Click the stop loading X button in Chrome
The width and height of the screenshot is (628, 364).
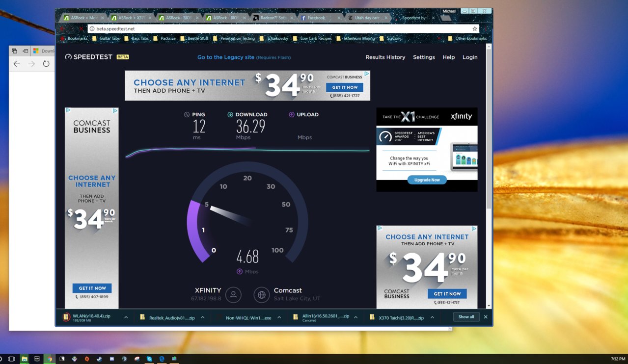(x=82, y=29)
